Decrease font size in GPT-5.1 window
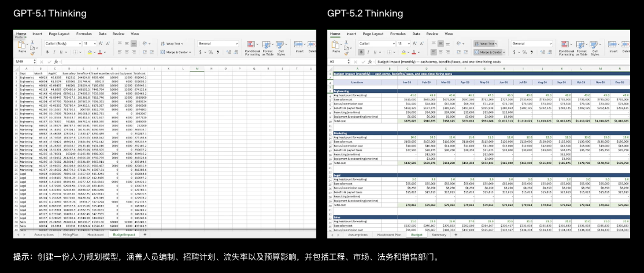The height and width of the screenshot is (273, 644). point(108,43)
